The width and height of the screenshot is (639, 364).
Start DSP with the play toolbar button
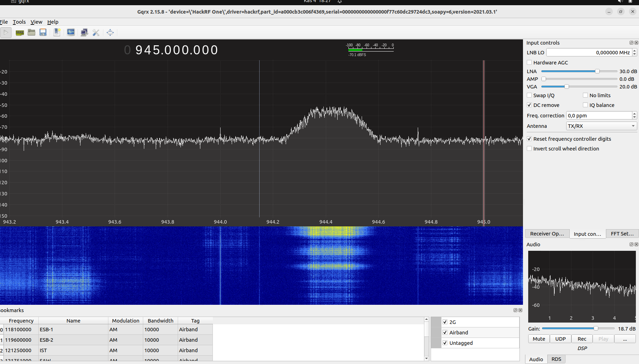6,32
